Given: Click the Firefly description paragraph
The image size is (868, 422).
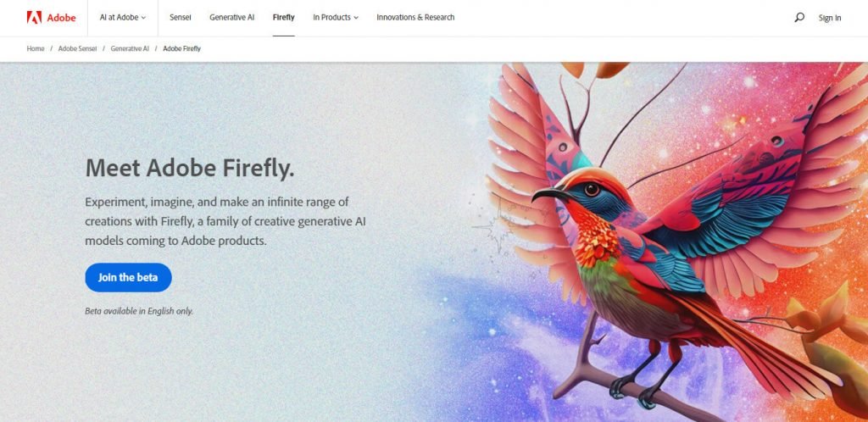Looking at the screenshot, I should 225,221.
